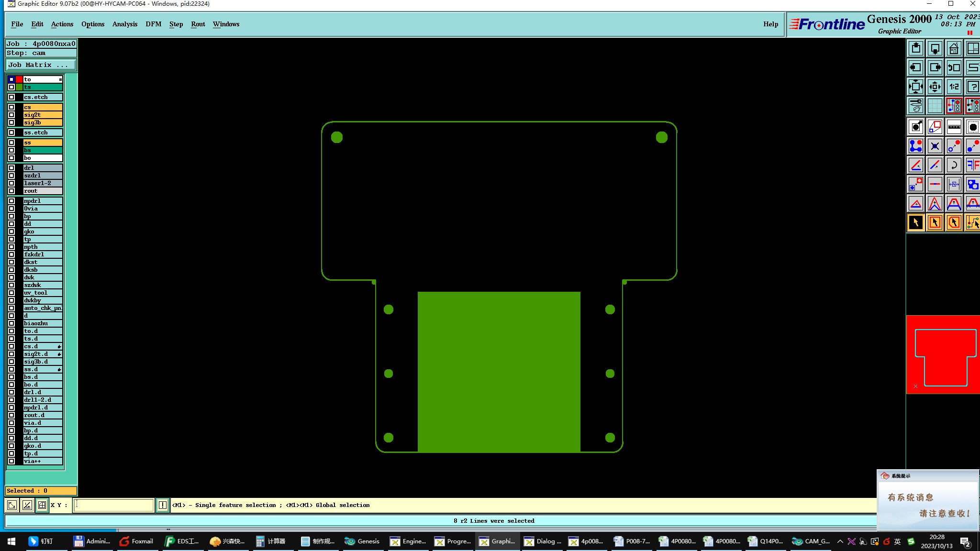Click the home view icon
Screen dimensions: 980x551
(x=954, y=48)
